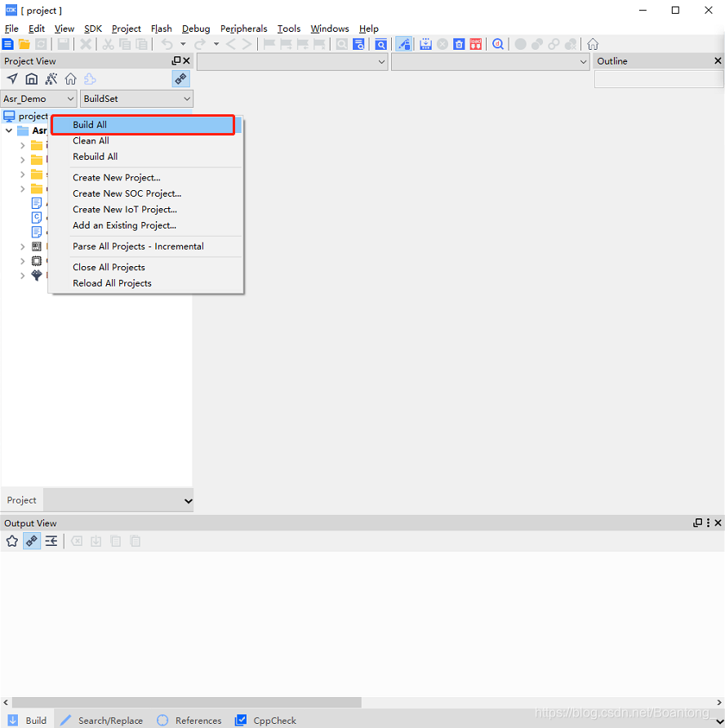Close the Project View panel

tap(186, 61)
